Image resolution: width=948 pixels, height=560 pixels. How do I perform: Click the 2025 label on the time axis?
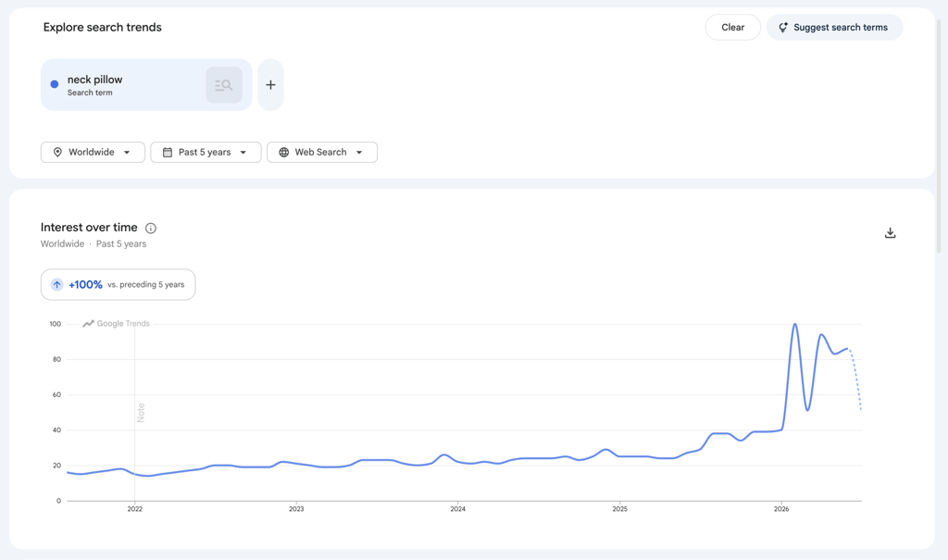(x=619, y=509)
